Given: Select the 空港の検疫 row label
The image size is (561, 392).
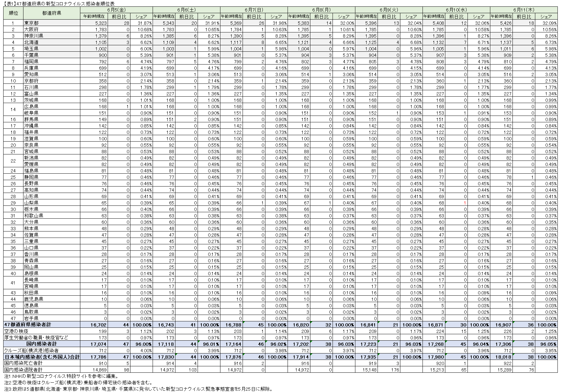Looking at the screenshot, I should [x=42, y=331].
